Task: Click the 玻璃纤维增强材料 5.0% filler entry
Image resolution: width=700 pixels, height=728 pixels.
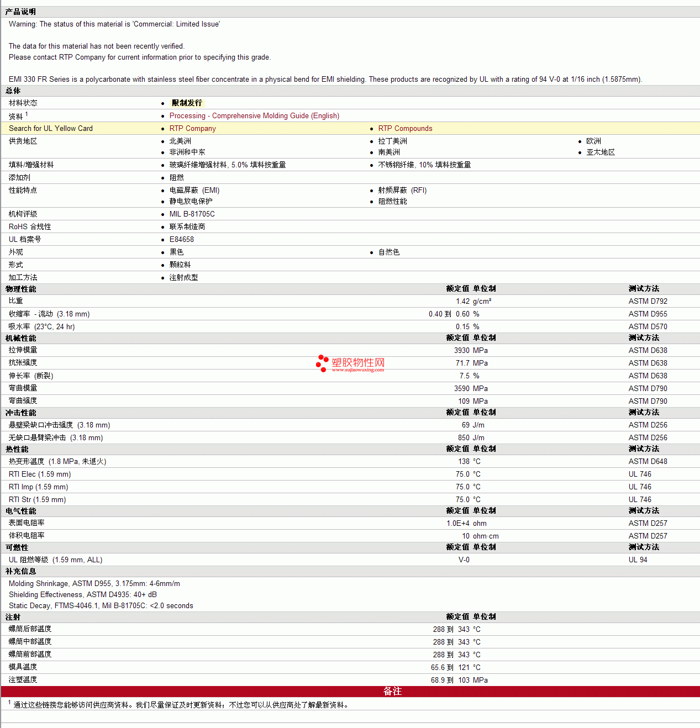Action: tap(228, 165)
